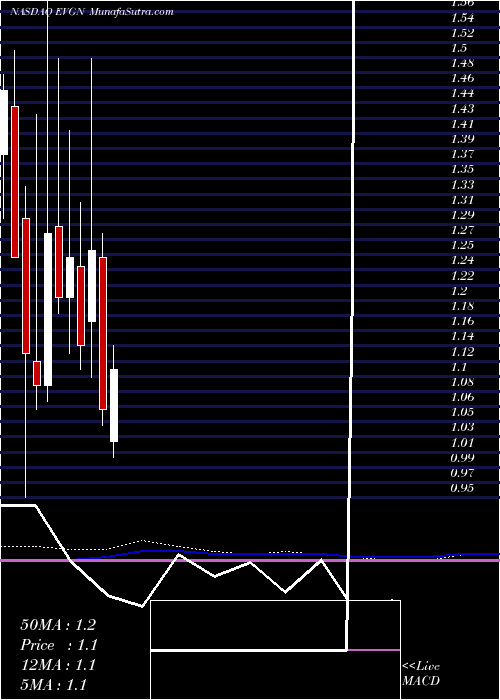This screenshot has width=500, height=700.
Task: Click the 1.44 price axis label
Action: coord(462,94)
